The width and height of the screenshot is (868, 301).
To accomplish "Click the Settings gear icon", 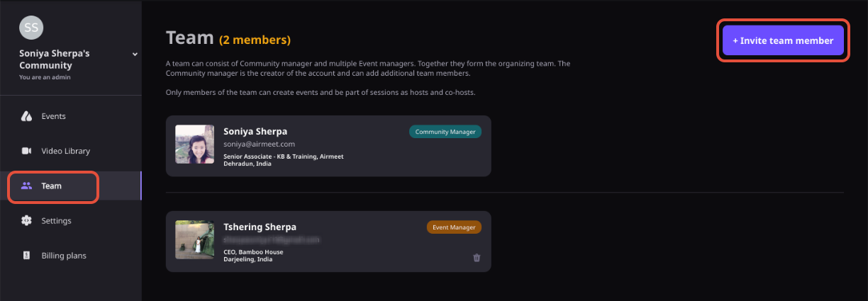I will click(27, 221).
